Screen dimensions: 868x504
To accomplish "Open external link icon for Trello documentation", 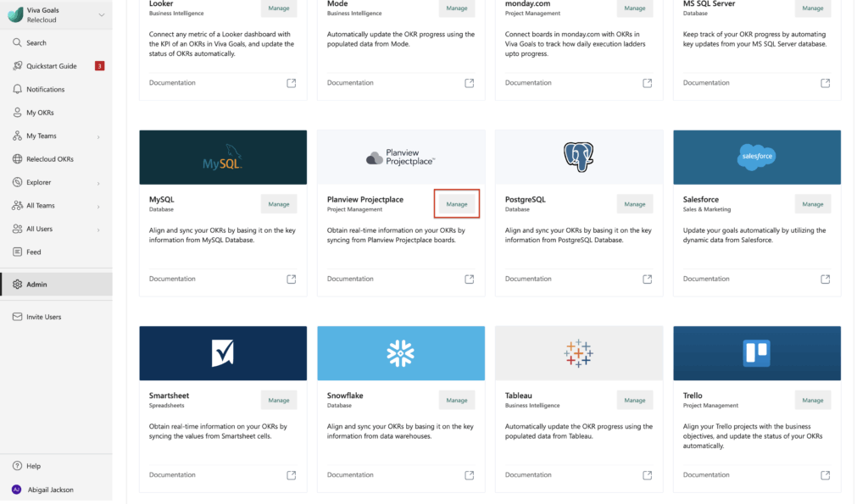I will (x=825, y=474).
